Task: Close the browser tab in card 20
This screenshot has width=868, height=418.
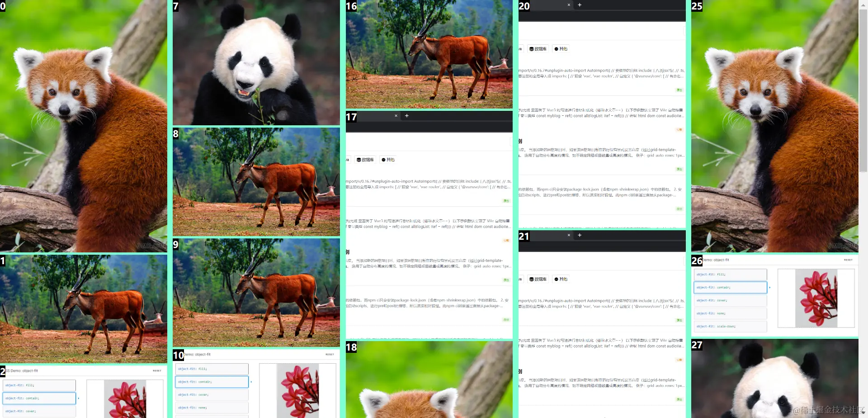Action: pos(569,5)
